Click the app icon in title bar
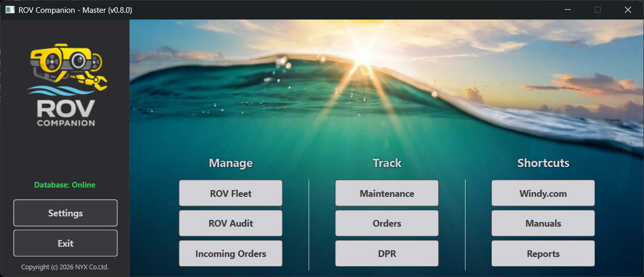Image resolution: width=644 pixels, height=277 pixels. 10,10
